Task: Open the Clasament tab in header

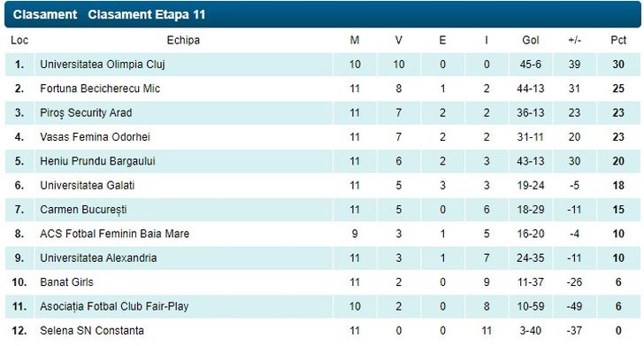Action: [45, 15]
